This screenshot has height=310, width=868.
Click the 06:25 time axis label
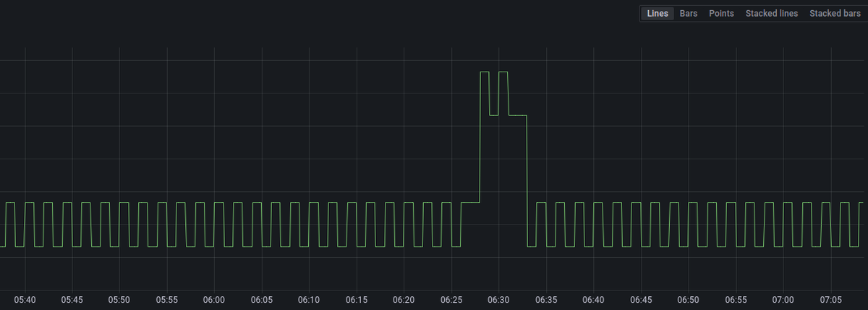pyautogui.click(x=451, y=300)
